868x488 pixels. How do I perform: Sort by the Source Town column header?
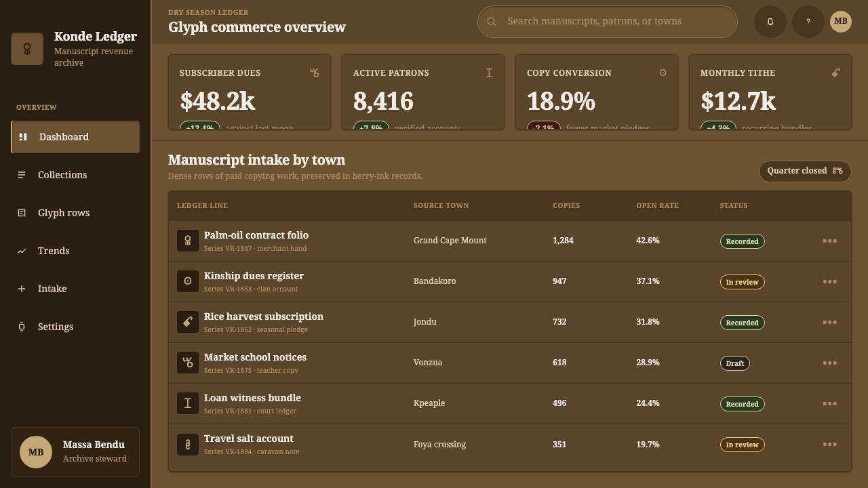click(x=441, y=205)
